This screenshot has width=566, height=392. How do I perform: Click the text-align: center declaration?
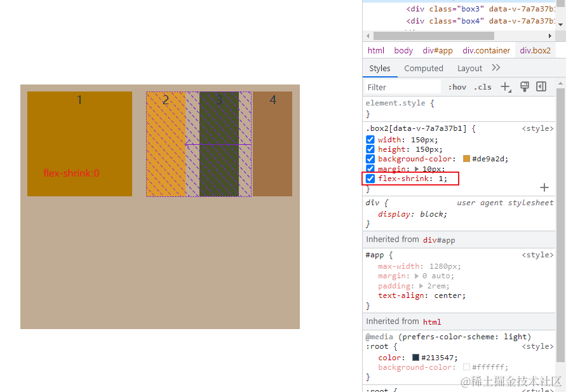point(422,295)
